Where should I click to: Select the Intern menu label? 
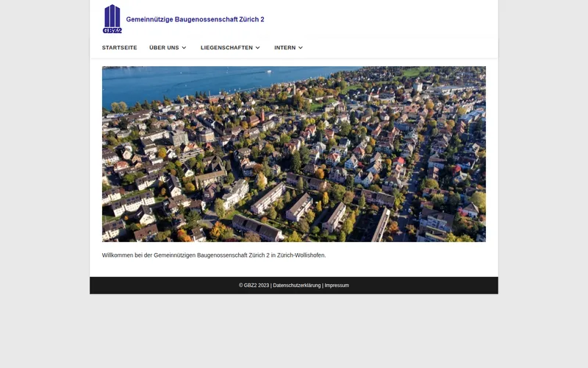pyautogui.click(x=285, y=48)
